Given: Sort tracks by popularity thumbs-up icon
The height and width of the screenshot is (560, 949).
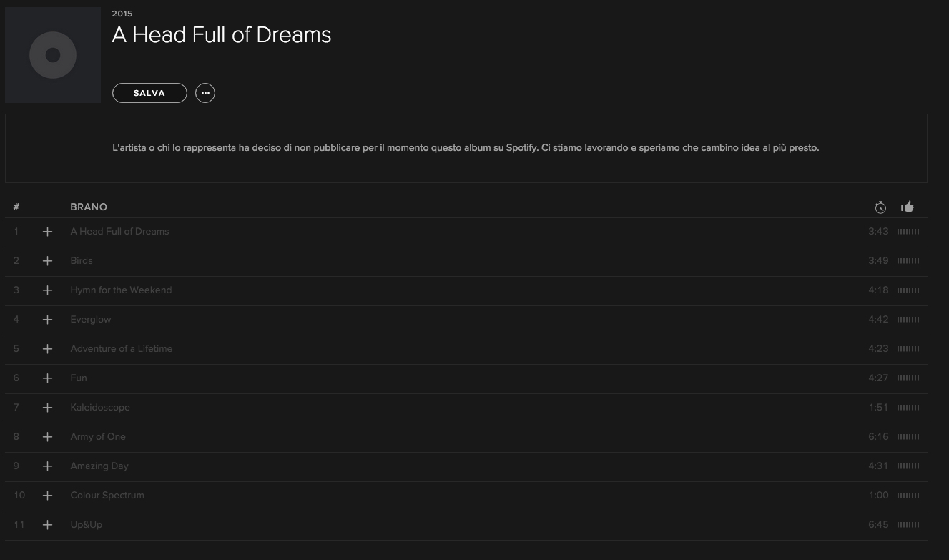Looking at the screenshot, I should pyautogui.click(x=908, y=207).
